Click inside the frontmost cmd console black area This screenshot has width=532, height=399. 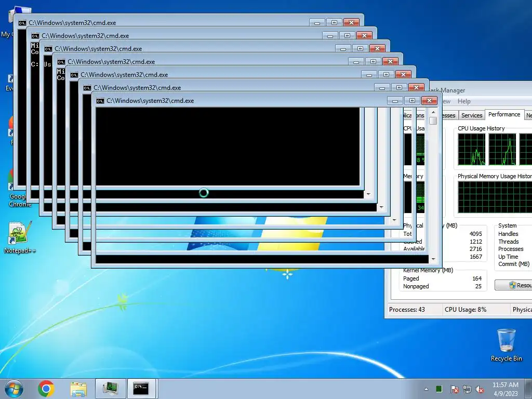coord(228,147)
